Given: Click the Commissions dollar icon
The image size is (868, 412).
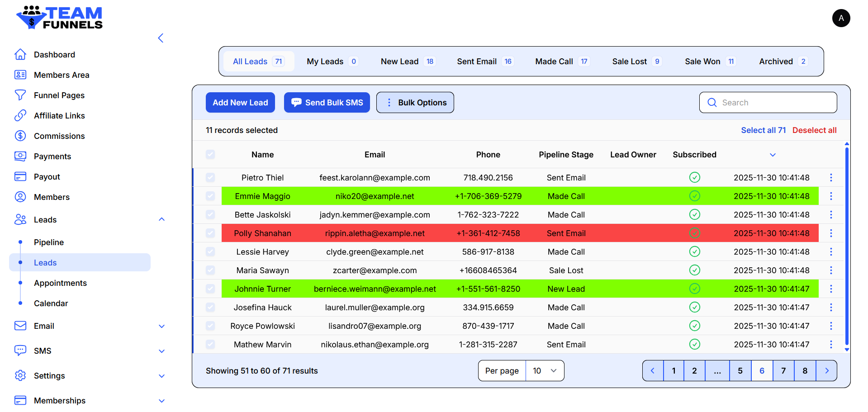Looking at the screenshot, I should pos(20,136).
